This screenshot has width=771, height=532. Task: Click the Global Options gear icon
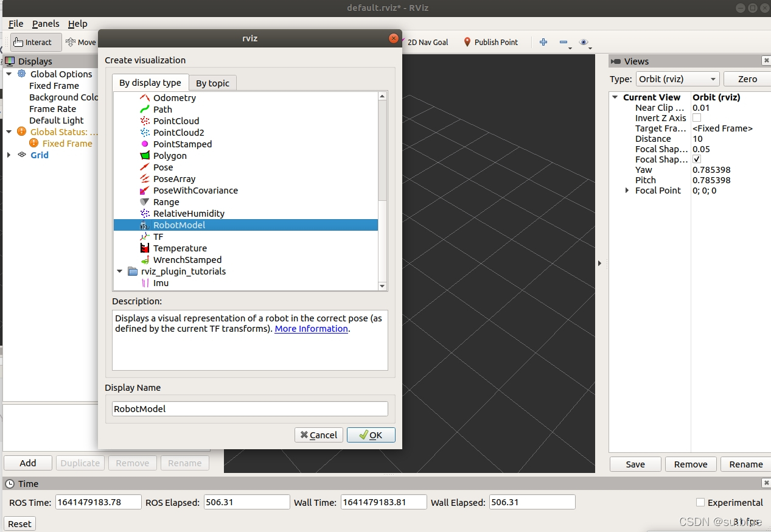[22, 74]
